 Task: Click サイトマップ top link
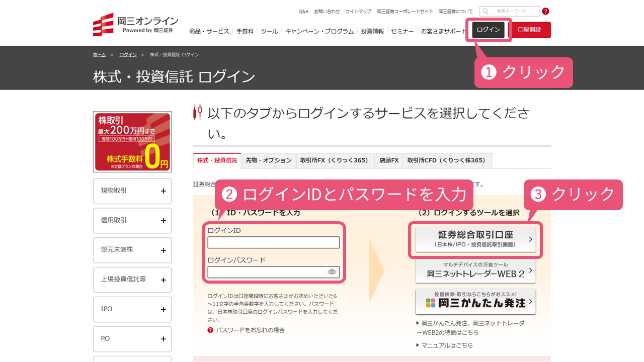pyautogui.click(x=358, y=11)
